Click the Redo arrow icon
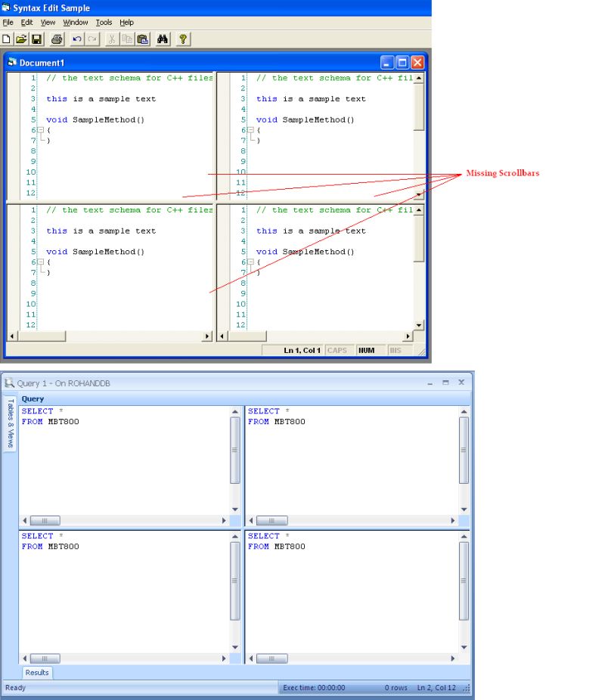 pos(92,39)
